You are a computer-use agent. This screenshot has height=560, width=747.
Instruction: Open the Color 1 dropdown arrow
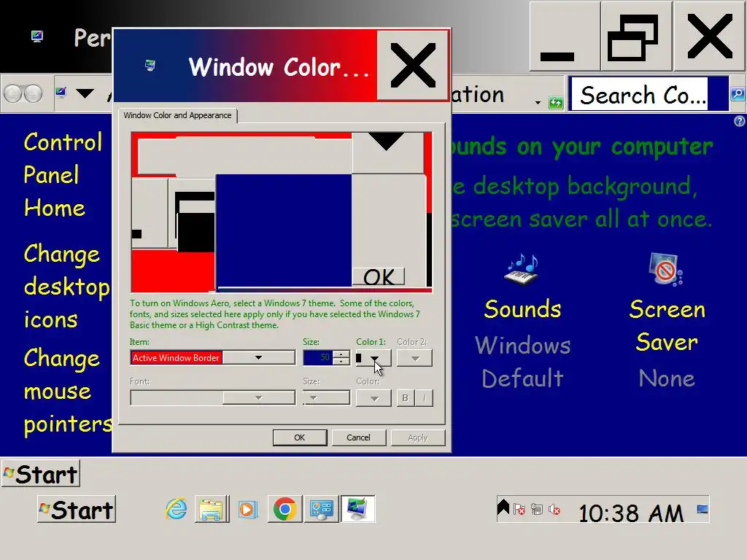point(374,358)
